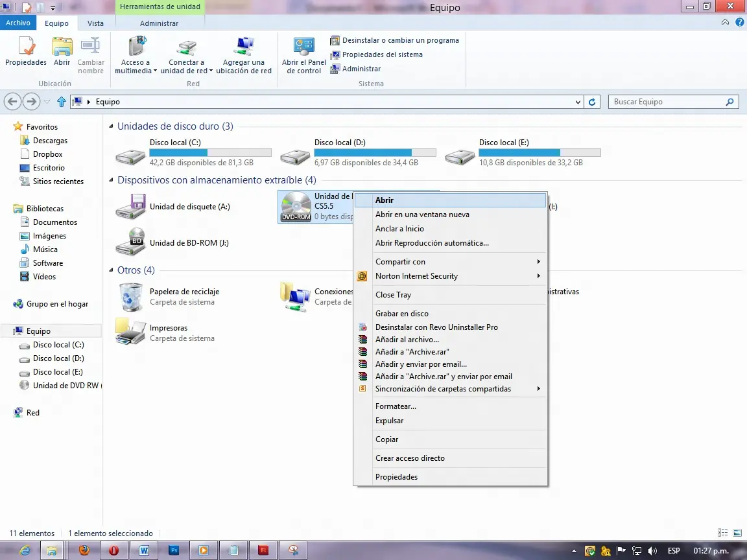Open Conectar a unidad de red

(x=186, y=55)
